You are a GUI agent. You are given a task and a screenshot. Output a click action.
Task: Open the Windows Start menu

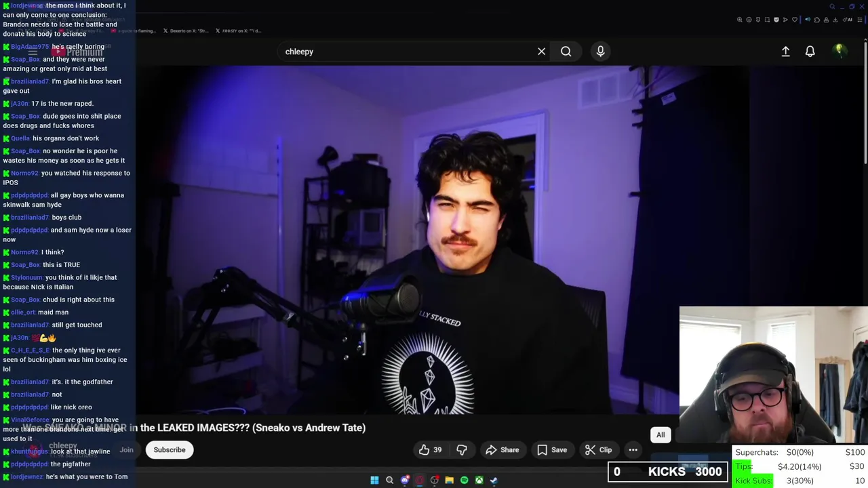pyautogui.click(x=374, y=480)
